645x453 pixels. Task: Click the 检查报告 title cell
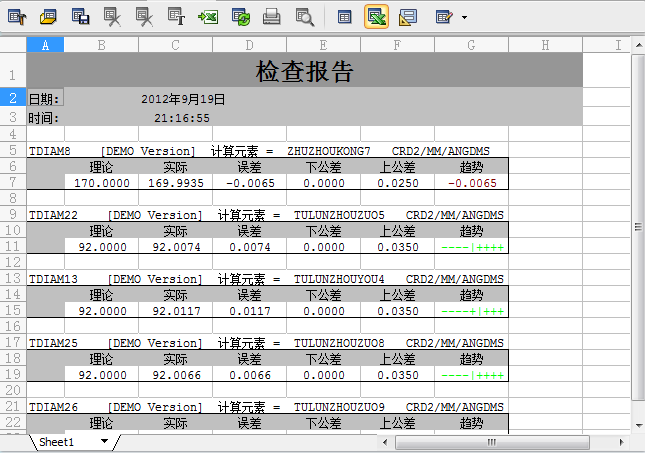304,71
